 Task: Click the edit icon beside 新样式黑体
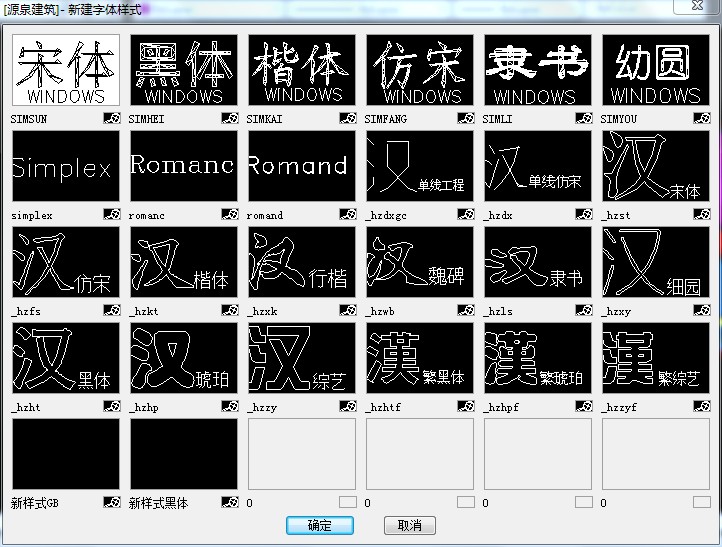[230, 502]
